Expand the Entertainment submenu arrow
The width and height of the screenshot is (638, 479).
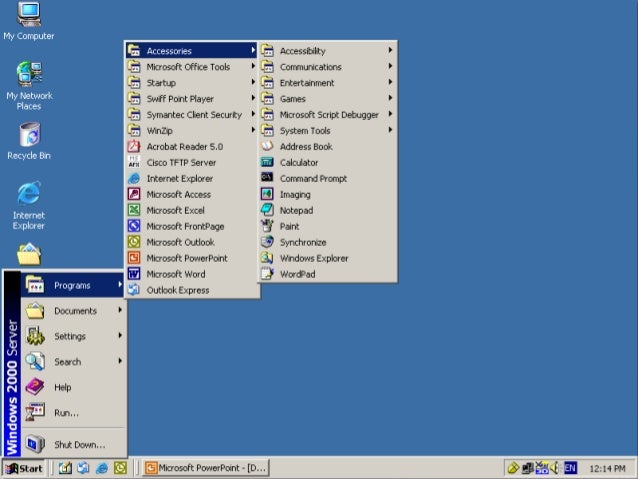tap(390, 82)
